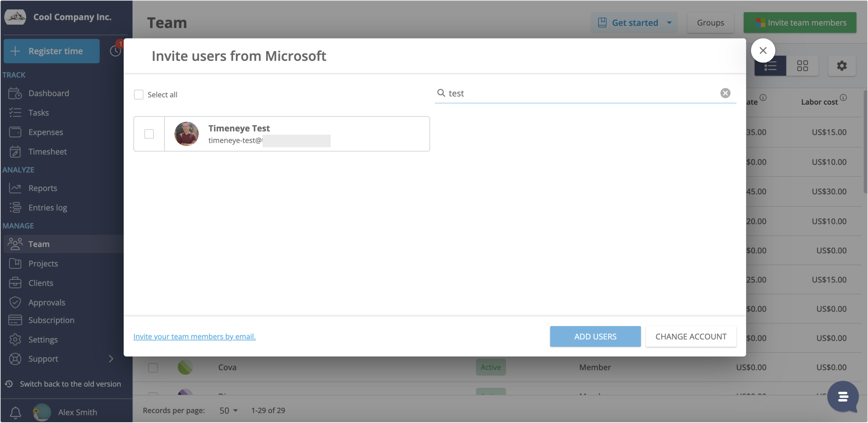Open the Approvals section
Viewport: 868px width, 423px height.
pyautogui.click(x=47, y=302)
